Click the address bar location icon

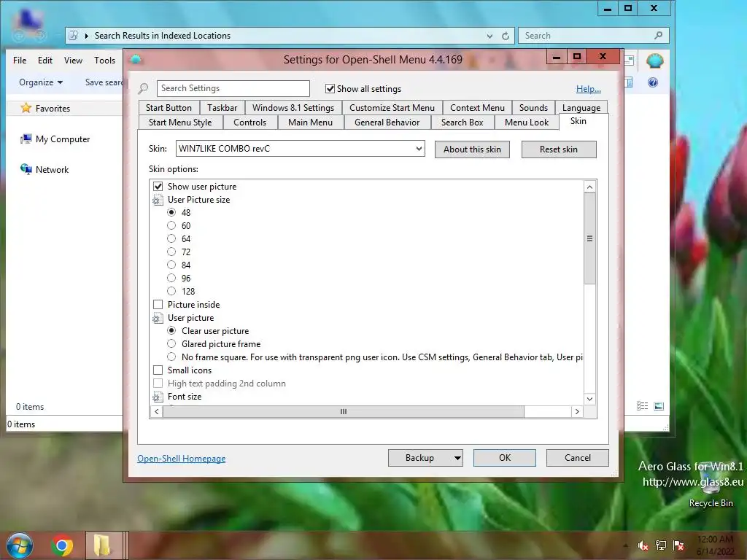click(x=74, y=36)
